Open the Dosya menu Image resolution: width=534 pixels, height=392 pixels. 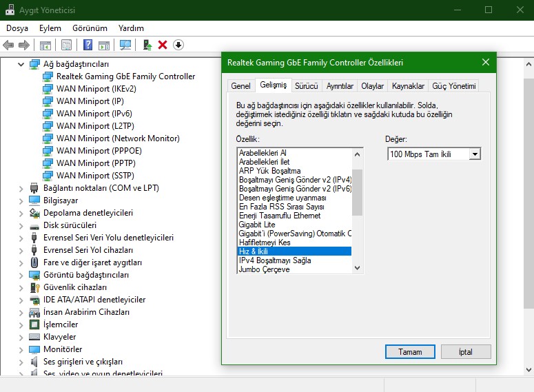(17, 28)
